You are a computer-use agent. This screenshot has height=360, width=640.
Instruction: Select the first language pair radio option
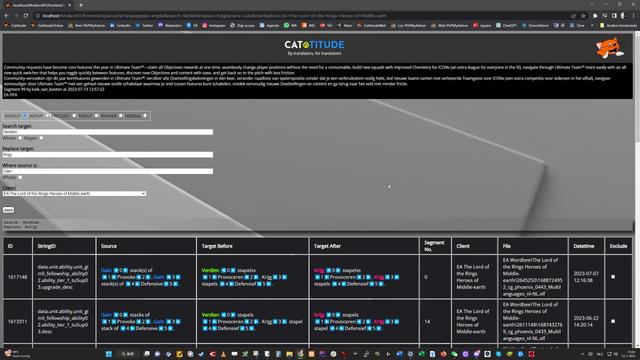(24, 116)
